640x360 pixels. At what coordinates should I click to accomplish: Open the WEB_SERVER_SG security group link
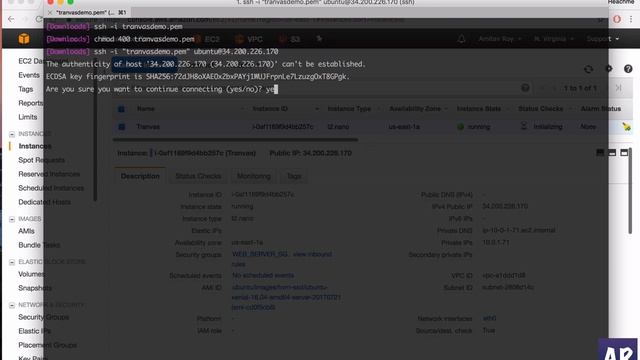pyautogui.click(x=260, y=254)
